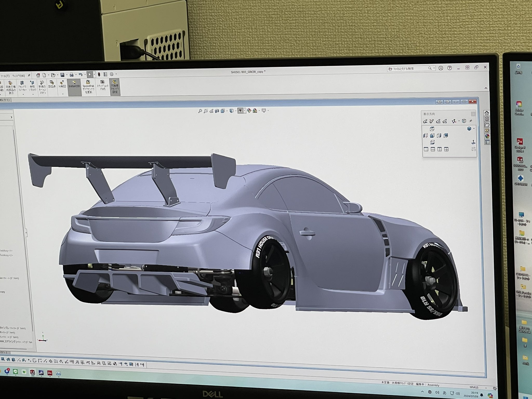Open a file with the Open folder icon
Screen dimensions: 532x399
coord(53,75)
